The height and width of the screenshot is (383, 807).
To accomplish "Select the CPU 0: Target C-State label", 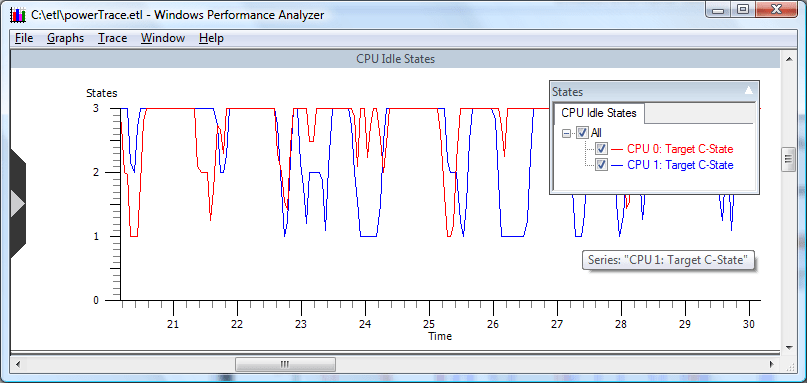I will click(x=679, y=149).
